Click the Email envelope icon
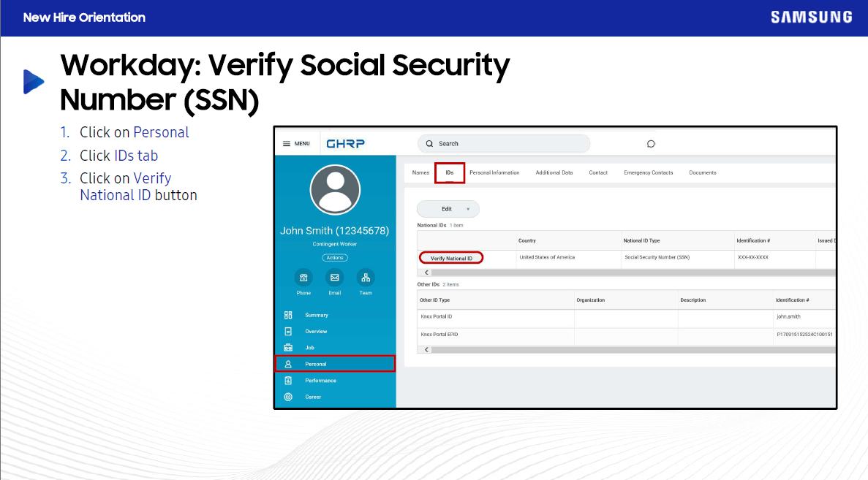Screen dimensions: 868x480 tap(334, 278)
